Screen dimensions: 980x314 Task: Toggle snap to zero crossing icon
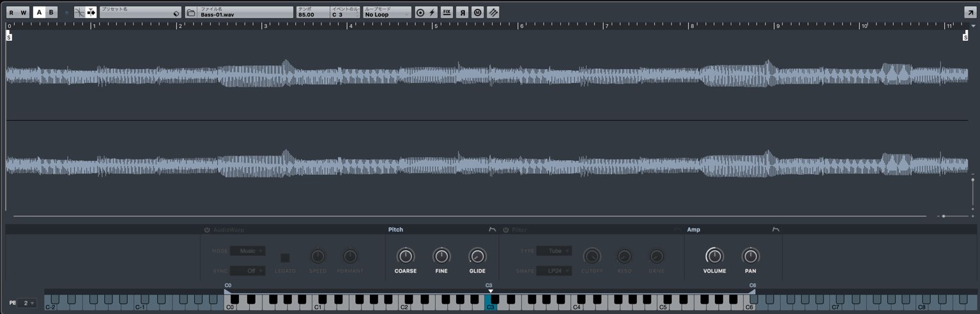pos(79,12)
